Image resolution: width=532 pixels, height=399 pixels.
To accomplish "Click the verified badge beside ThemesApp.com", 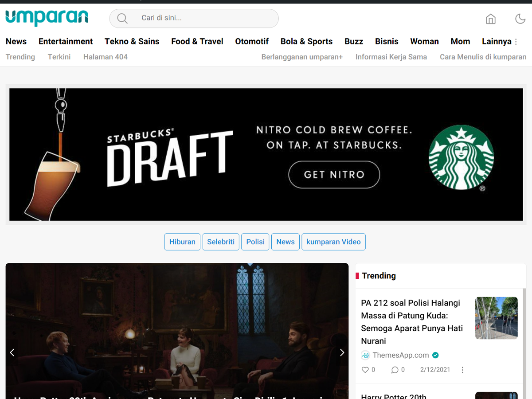I will coord(435,355).
